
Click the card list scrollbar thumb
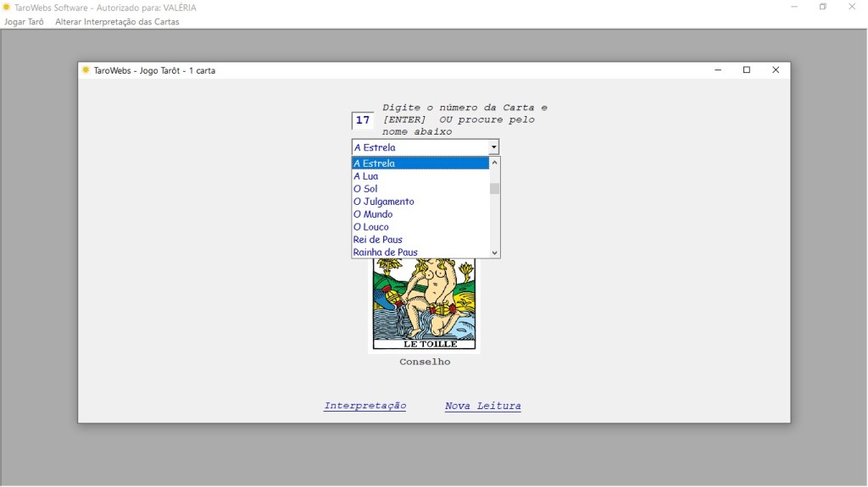495,188
